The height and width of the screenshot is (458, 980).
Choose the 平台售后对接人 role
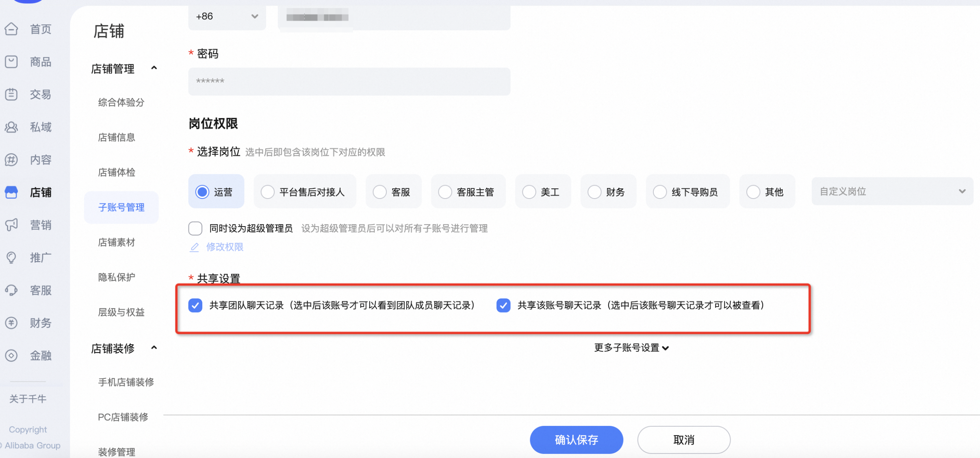pos(305,192)
